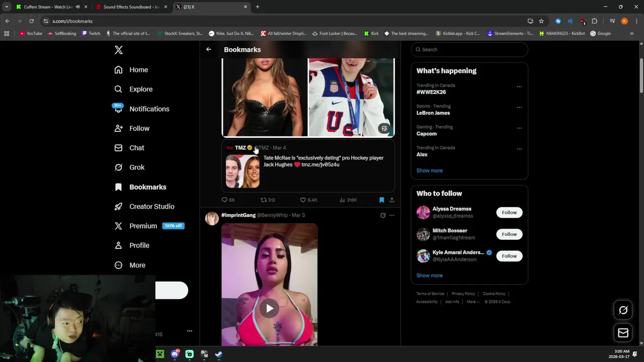This screenshot has width=644, height=362.
Task: View analytics icon showing 318K views
Action: pos(342,200)
